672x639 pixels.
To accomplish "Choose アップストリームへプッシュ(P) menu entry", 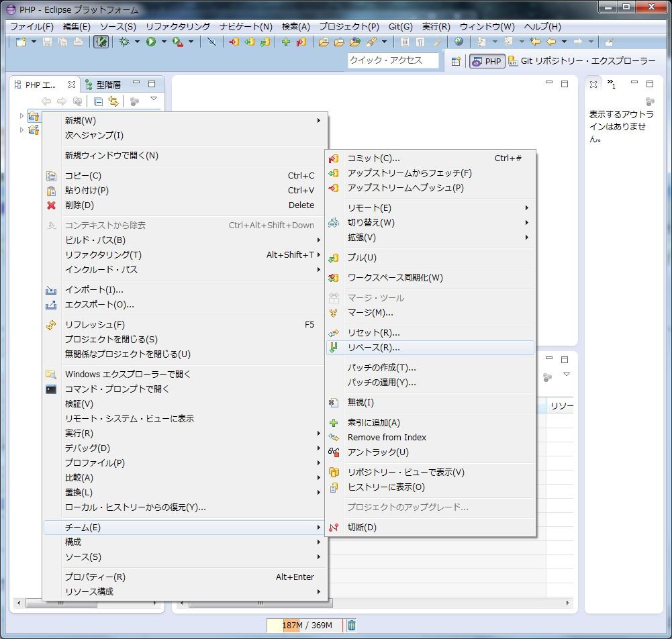I will 430,188.
